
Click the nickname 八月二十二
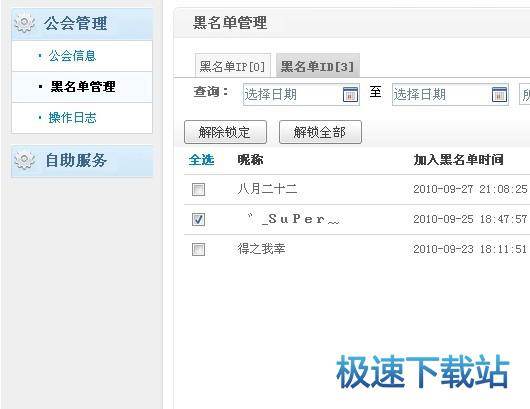(267, 189)
